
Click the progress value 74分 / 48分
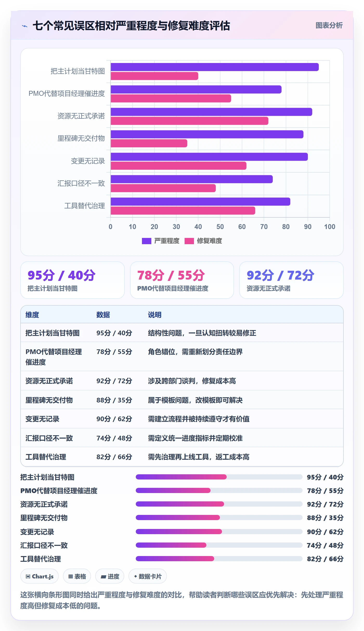325,545
